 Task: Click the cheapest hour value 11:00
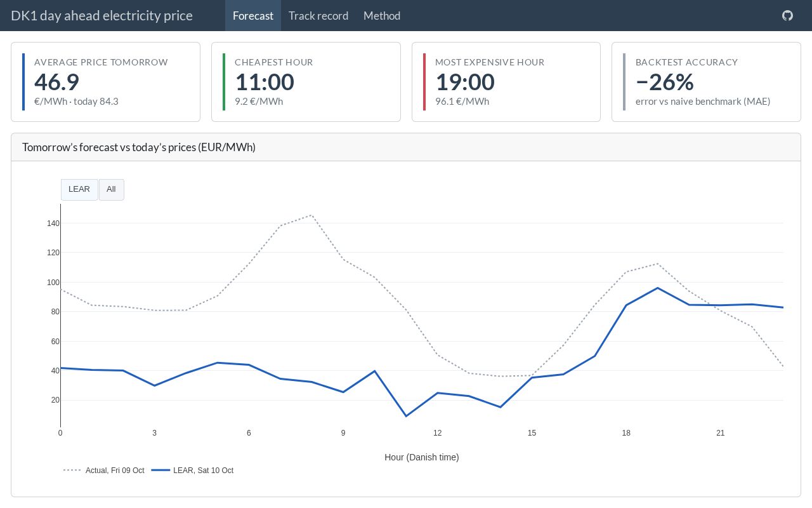(x=265, y=82)
